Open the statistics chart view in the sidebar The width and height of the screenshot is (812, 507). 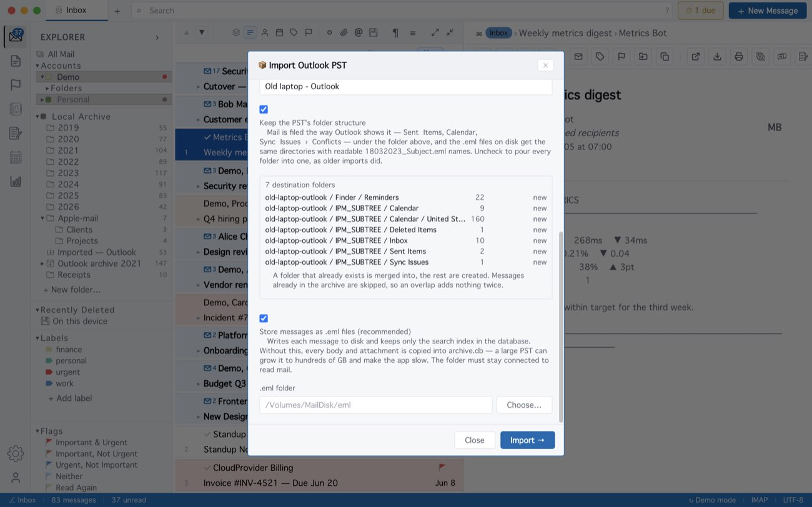point(16,181)
